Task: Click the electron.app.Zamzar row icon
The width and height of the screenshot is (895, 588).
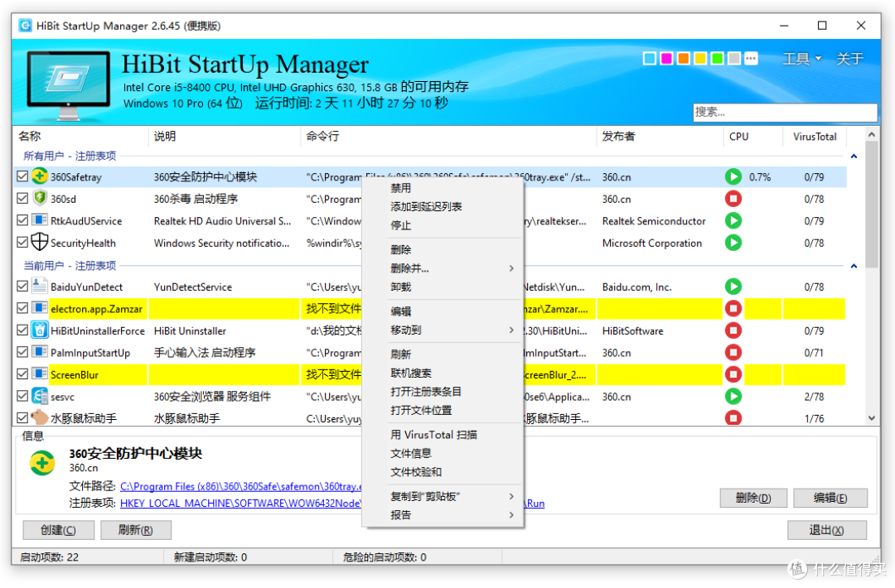Action: (40, 308)
